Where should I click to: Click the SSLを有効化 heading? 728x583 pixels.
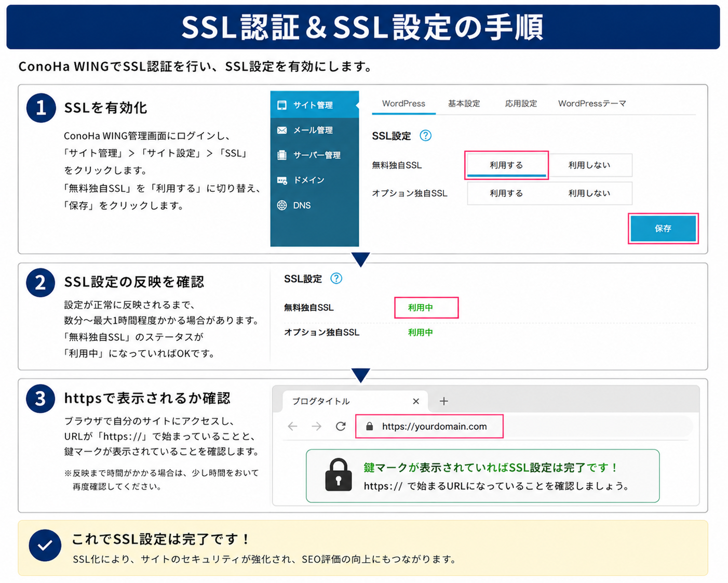click(x=105, y=108)
